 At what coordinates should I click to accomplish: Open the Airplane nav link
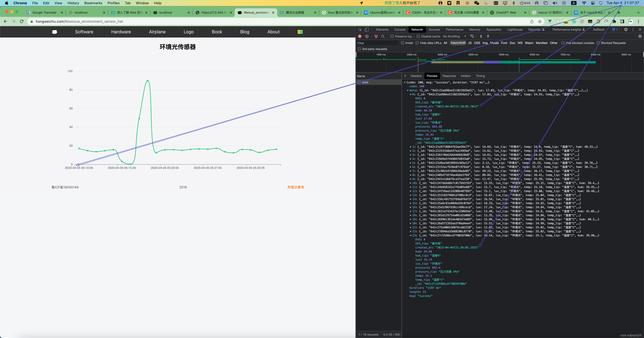(157, 32)
